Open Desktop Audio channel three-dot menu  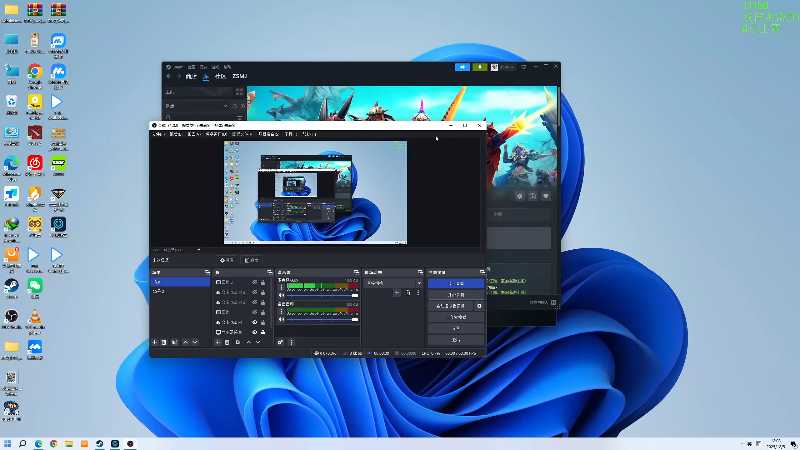coord(281,311)
